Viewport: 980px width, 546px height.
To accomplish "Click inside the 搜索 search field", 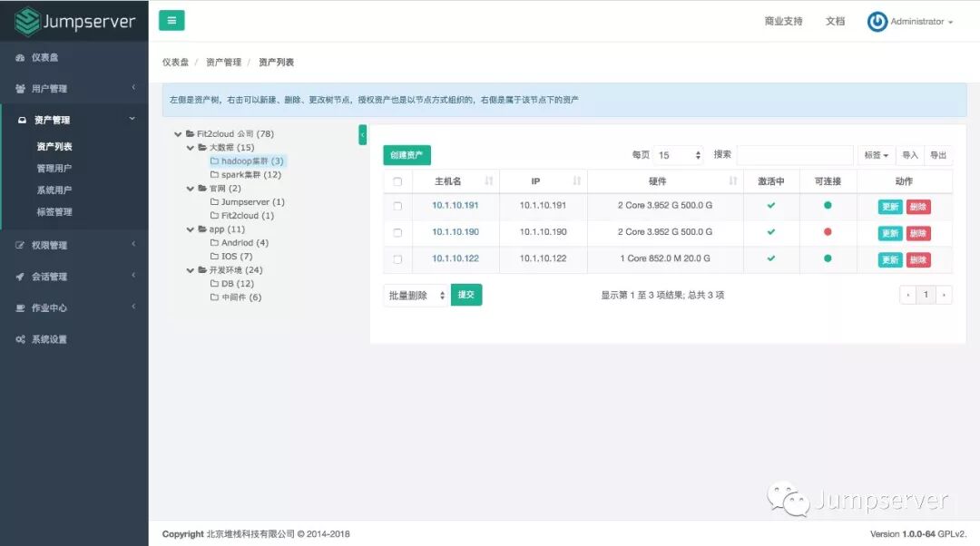I will pos(795,154).
